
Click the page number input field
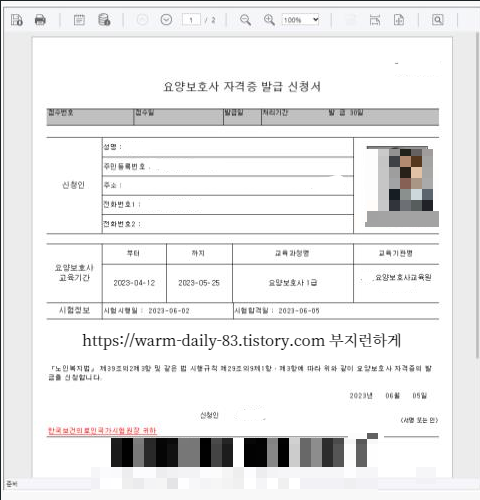tap(191, 20)
